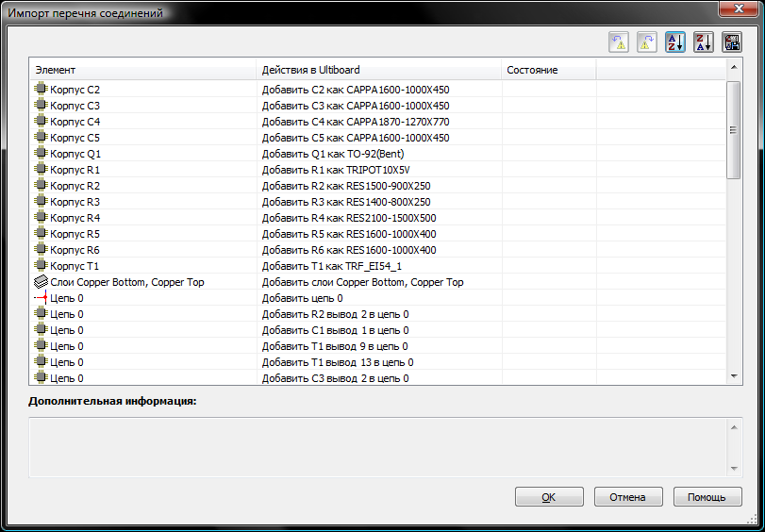The height and width of the screenshot is (532, 765).
Task: Select chip icon in 'T1 вывод 13' net row
Action: coord(41,362)
